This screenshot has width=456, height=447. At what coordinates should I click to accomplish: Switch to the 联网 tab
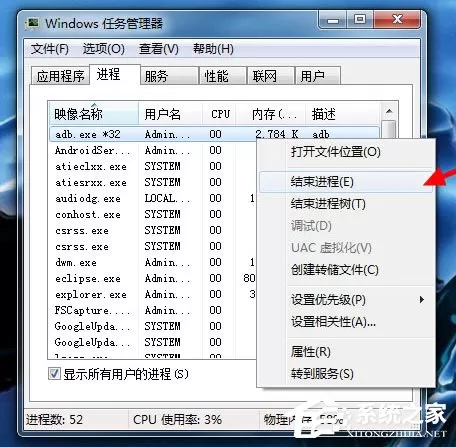click(271, 76)
